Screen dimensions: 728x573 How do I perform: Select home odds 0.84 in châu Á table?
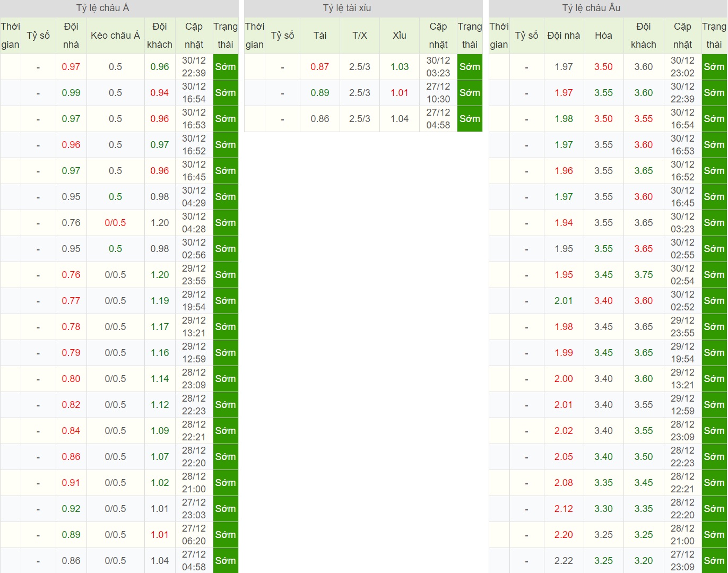pos(71,431)
